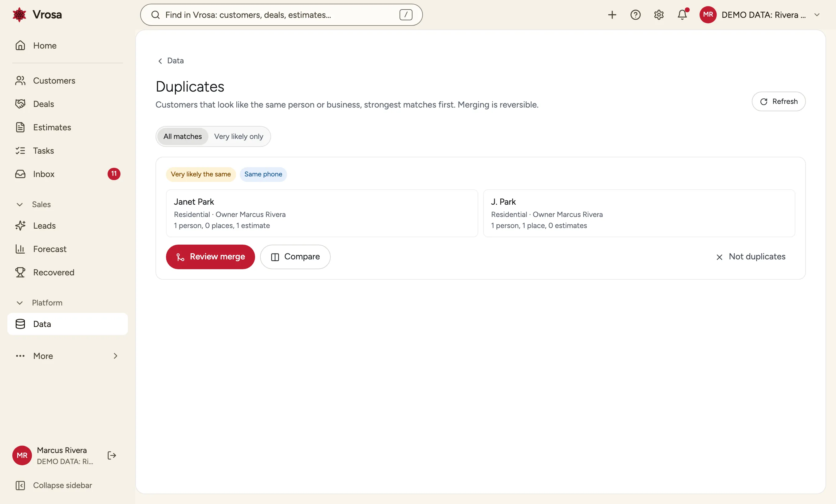Click the Vrosa flower logo icon
This screenshot has width=836, height=504.
(19, 14)
